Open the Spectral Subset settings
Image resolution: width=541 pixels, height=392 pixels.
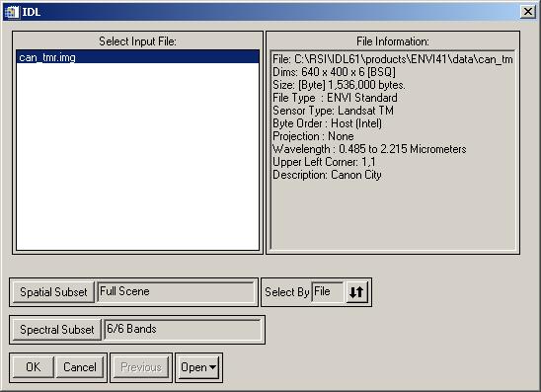pyautogui.click(x=57, y=330)
